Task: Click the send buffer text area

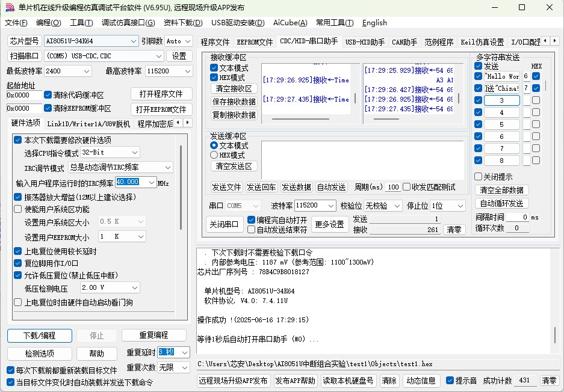Action: pyautogui.click(x=362, y=159)
